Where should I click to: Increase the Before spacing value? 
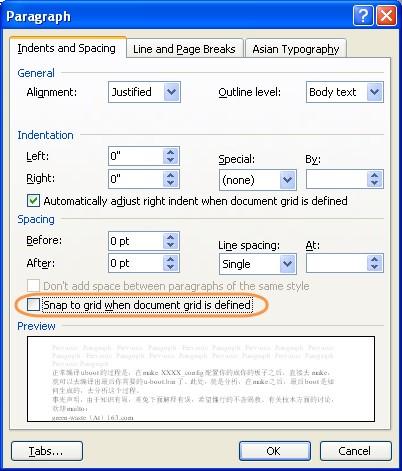pyautogui.click(x=171, y=237)
